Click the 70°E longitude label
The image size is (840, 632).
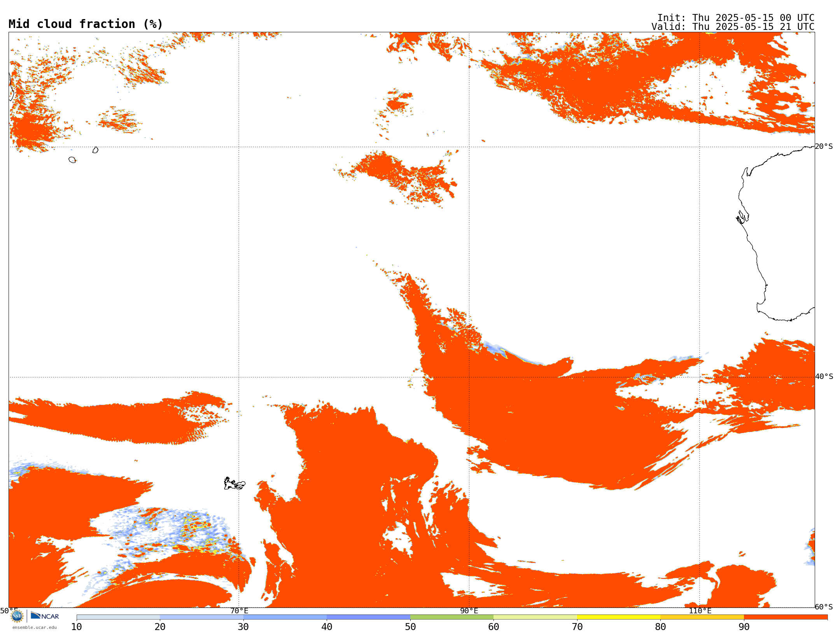pyautogui.click(x=239, y=611)
